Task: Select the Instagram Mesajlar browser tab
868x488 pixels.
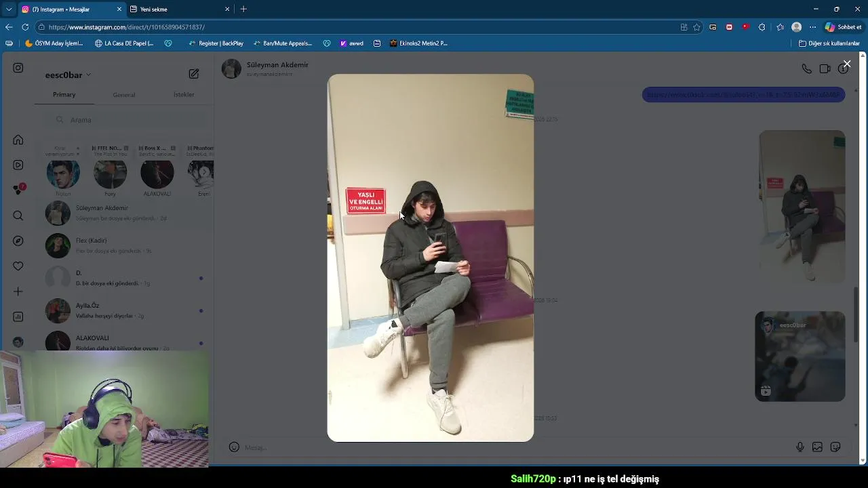Action: click(71, 9)
